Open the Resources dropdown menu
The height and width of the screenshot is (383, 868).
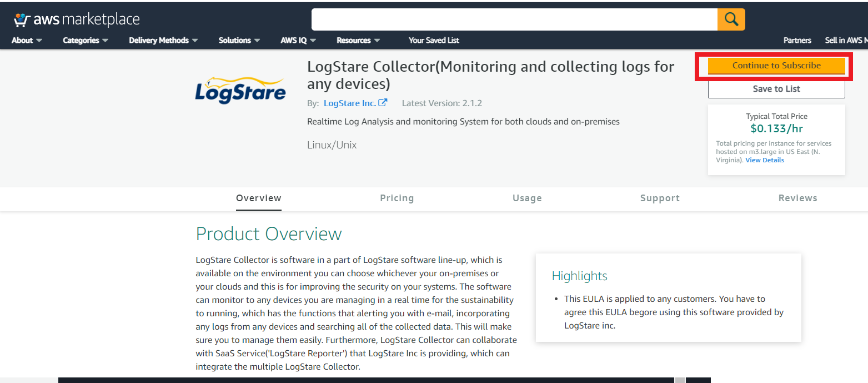pos(358,40)
